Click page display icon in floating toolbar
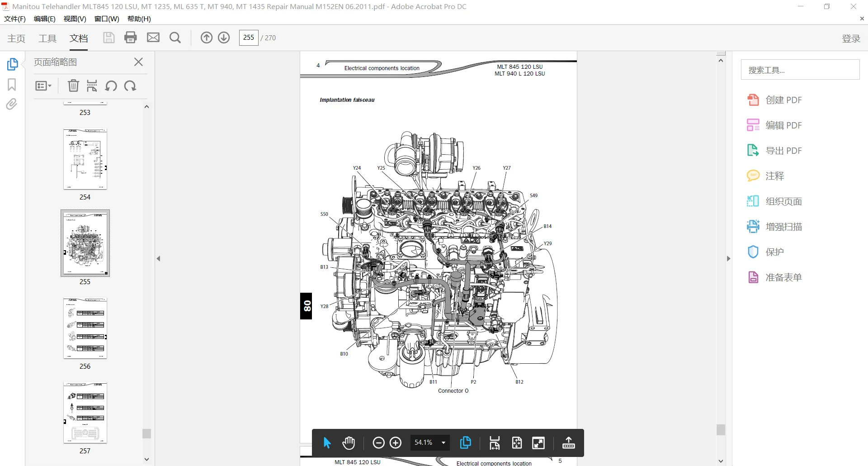Viewport: 868px width, 466px height. point(465,443)
